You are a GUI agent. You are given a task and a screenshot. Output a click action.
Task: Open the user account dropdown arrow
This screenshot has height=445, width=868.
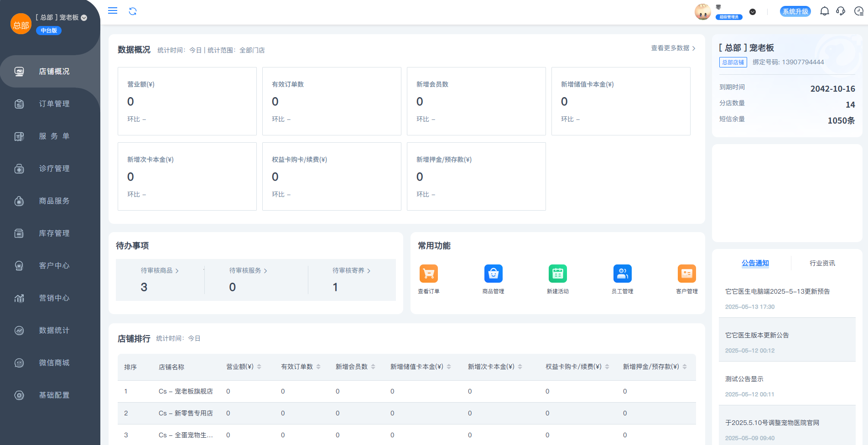point(753,12)
